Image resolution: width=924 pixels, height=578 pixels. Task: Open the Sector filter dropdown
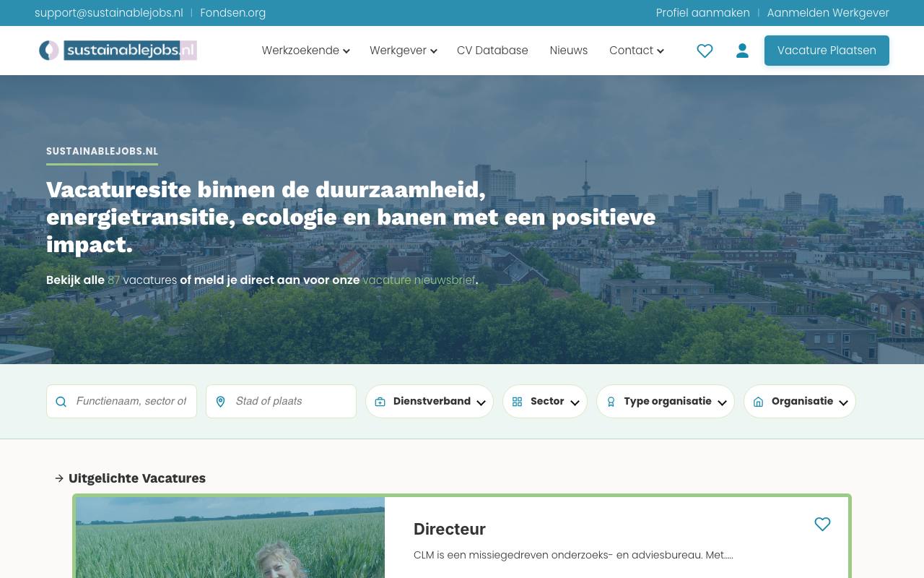(545, 401)
